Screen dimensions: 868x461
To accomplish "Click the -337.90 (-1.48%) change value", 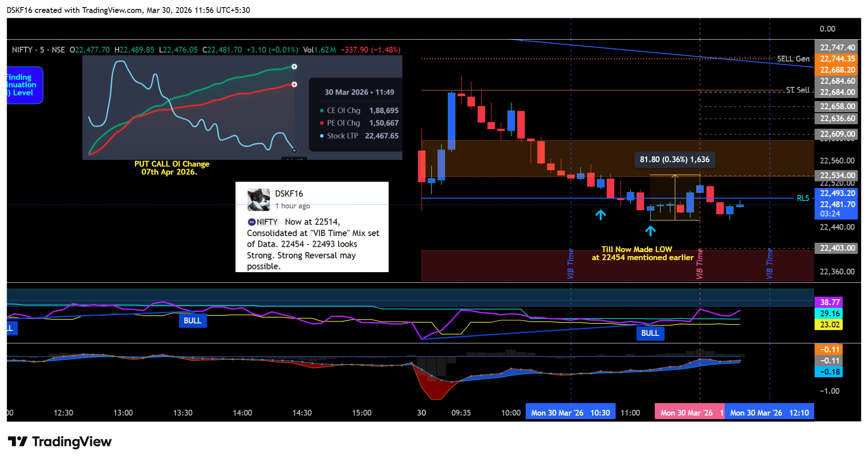I will [x=370, y=50].
